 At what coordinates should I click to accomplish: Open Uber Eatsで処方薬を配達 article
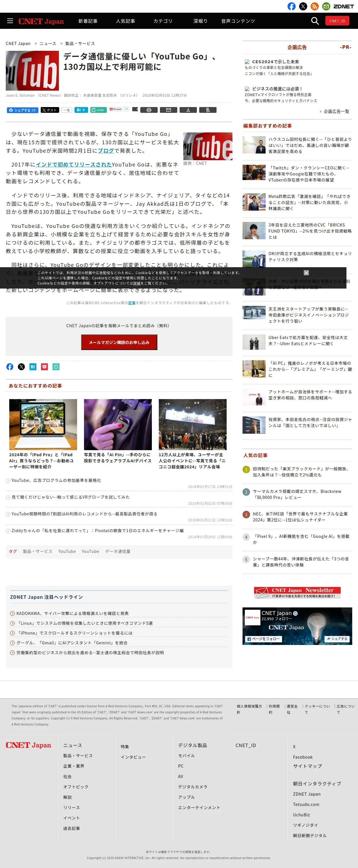pos(308,340)
